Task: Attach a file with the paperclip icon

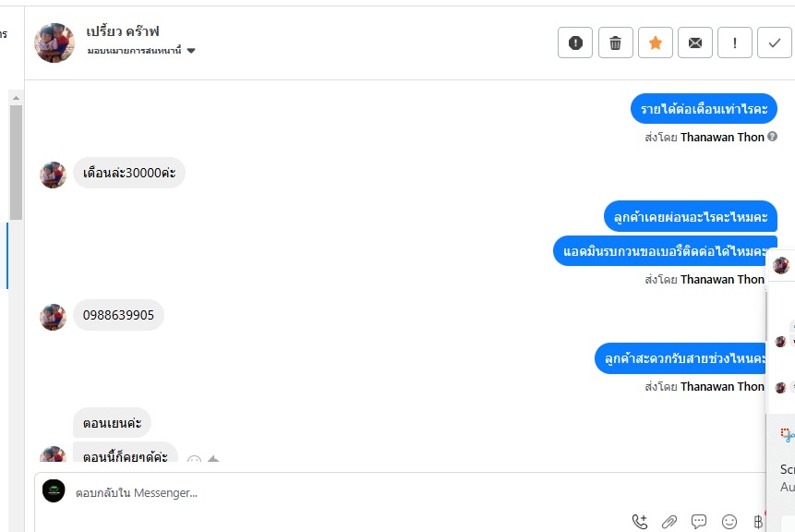Action: click(x=669, y=521)
